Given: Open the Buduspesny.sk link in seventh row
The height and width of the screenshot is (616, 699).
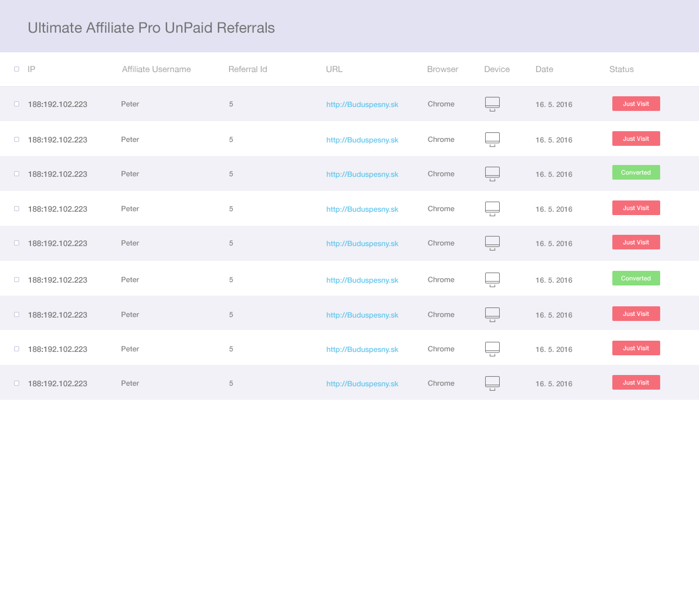Looking at the screenshot, I should tap(362, 315).
